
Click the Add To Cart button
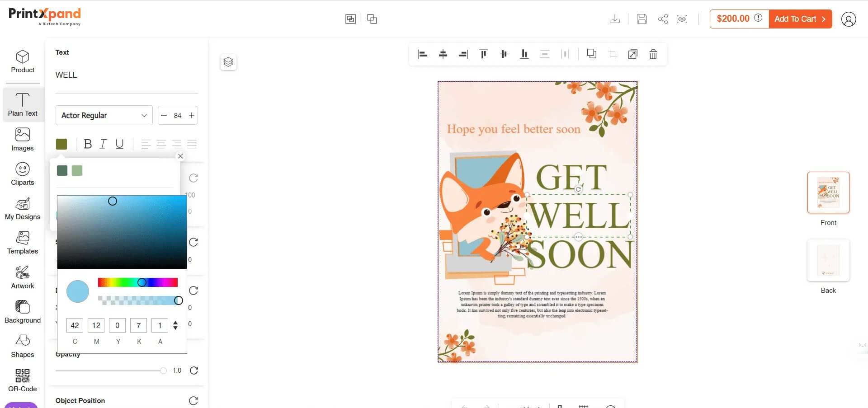click(800, 19)
